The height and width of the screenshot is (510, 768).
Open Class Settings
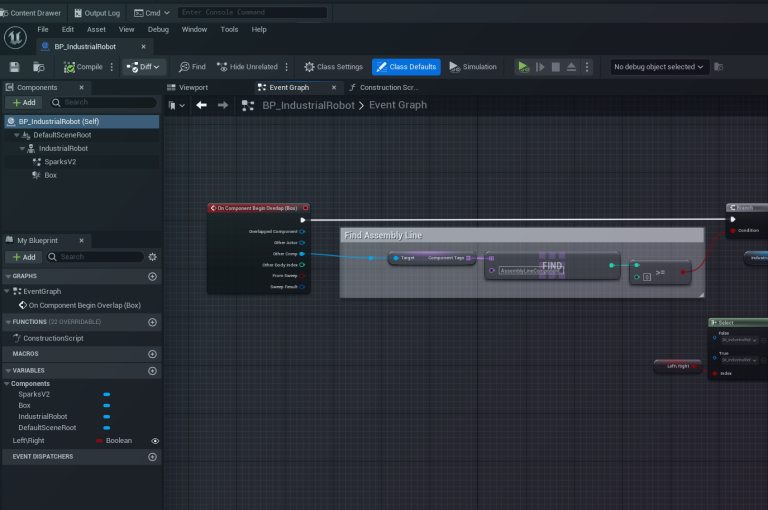click(x=334, y=67)
